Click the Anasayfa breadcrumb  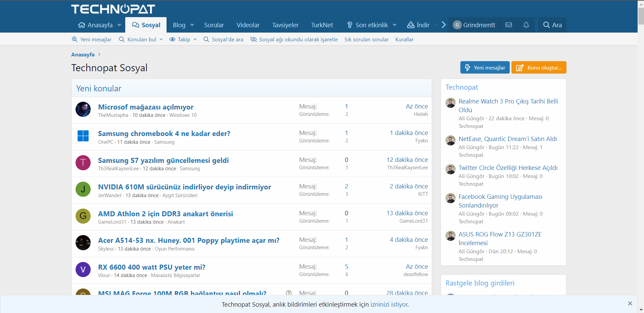tap(83, 54)
